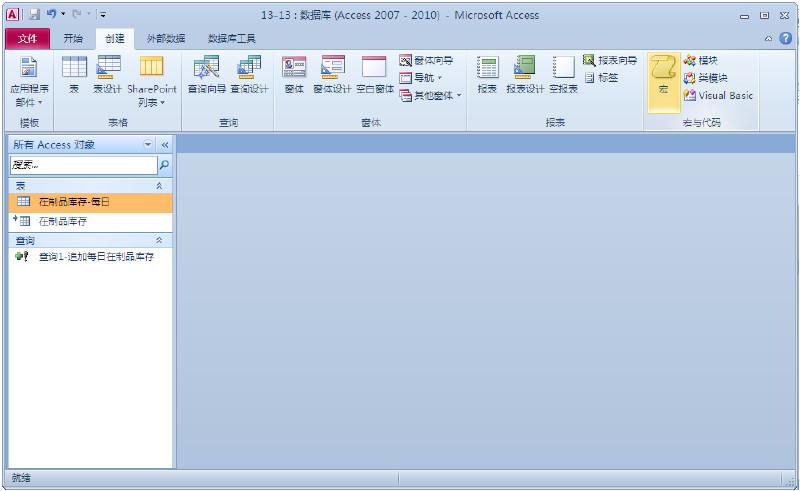Open the 文件 tab
Image resolution: width=800 pixels, height=491 pixels.
tap(28, 39)
